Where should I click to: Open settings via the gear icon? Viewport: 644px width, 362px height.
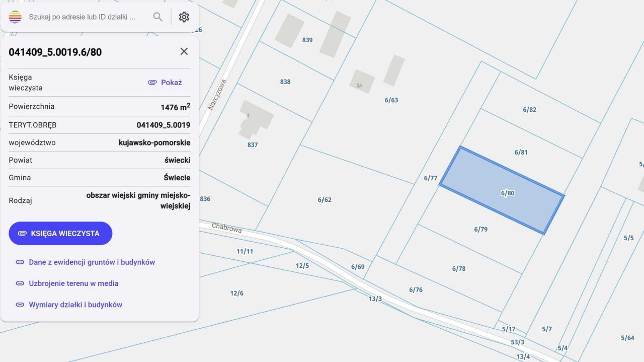click(184, 17)
